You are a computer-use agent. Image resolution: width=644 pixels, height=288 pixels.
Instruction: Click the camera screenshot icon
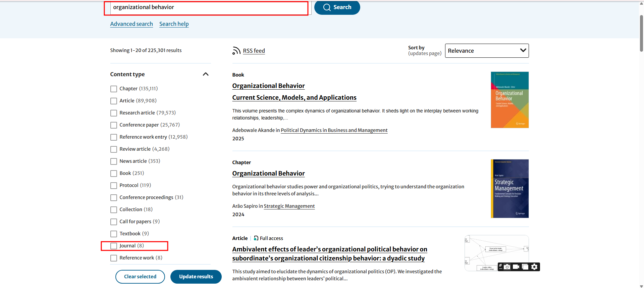pos(507,267)
